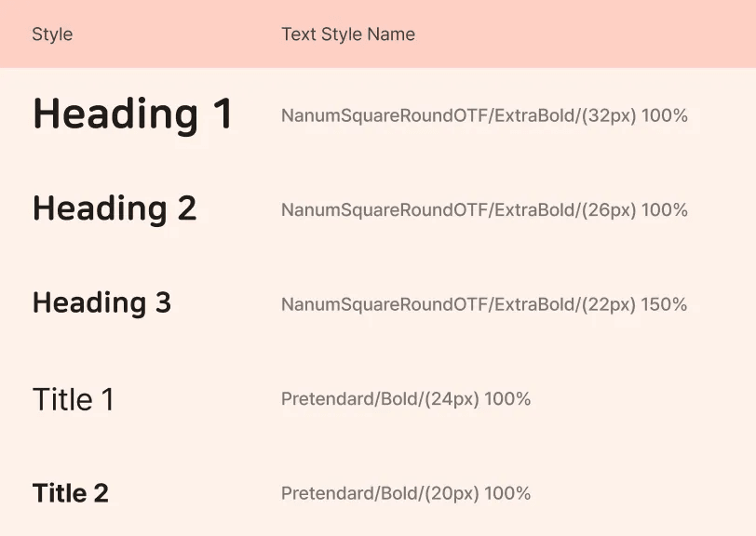Click "100%" in the Heading 1 row
The height and width of the screenshot is (536, 756).
coord(665,116)
